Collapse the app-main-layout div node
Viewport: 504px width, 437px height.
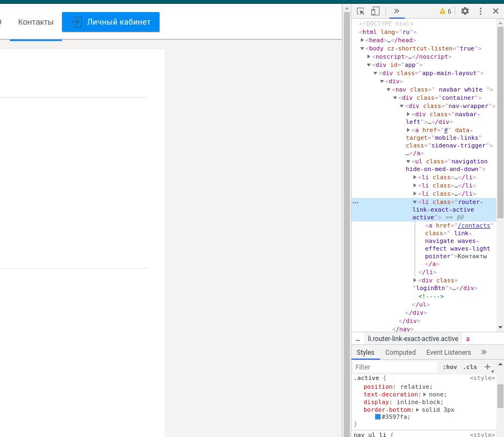pos(376,73)
